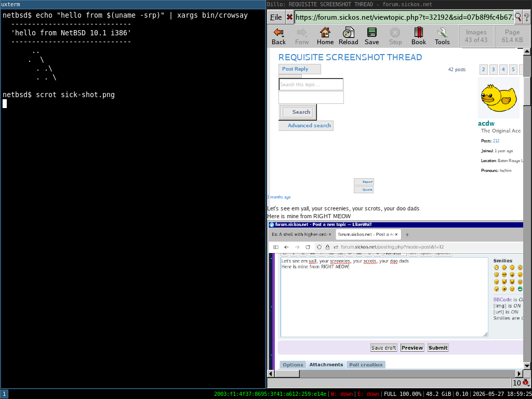
Task: Open the REQUISITE SCREENSHOT THREAD title link
Action: [x=350, y=57]
